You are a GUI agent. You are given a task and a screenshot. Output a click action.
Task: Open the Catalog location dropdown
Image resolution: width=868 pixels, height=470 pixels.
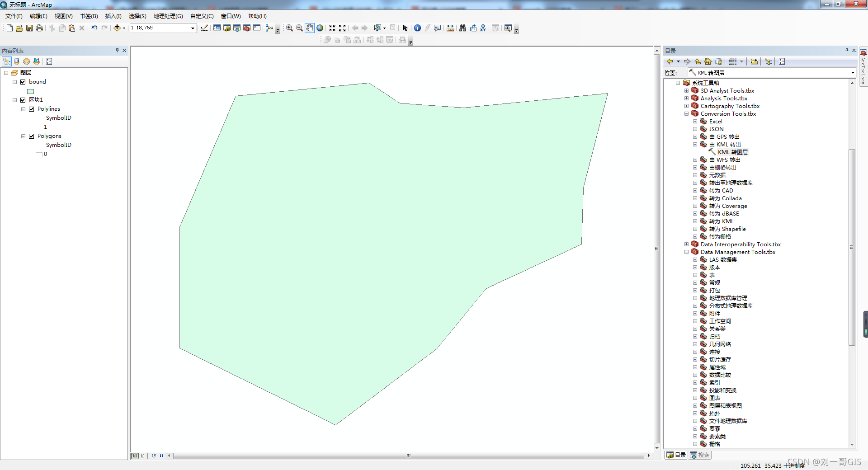point(853,73)
